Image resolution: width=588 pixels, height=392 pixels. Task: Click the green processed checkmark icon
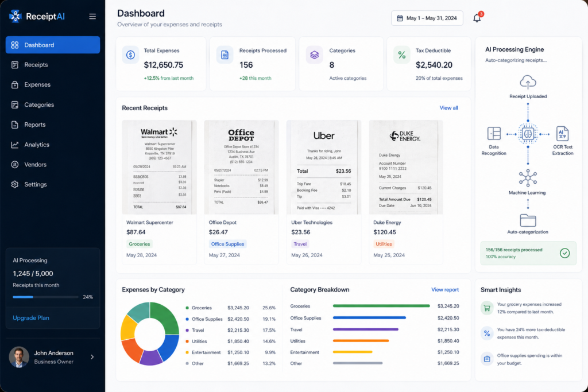click(x=564, y=253)
